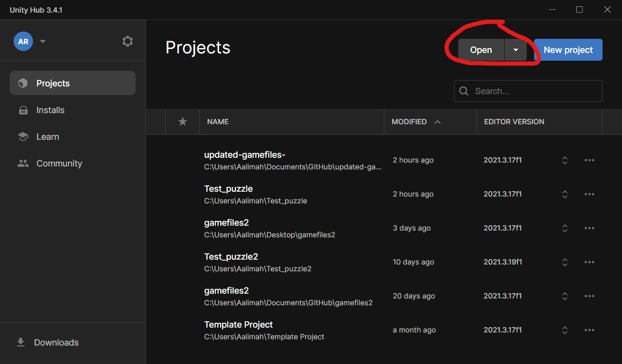Open the three-dot menu for Template Project
Image resolution: width=622 pixels, height=364 pixels.
tap(589, 330)
